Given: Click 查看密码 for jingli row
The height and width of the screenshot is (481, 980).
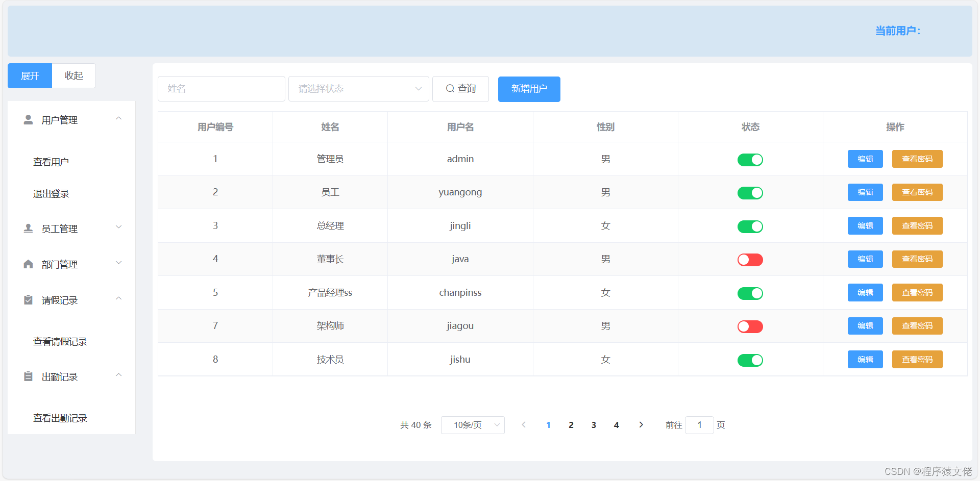Looking at the screenshot, I should [x=917, y=226].
